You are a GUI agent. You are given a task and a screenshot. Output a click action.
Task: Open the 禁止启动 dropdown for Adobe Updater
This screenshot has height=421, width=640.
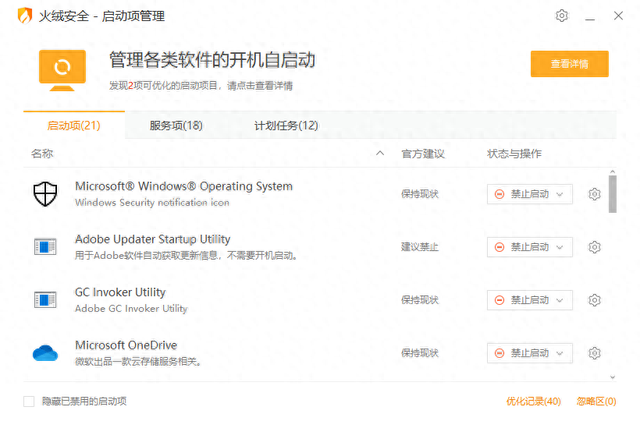tap(530, 247)
